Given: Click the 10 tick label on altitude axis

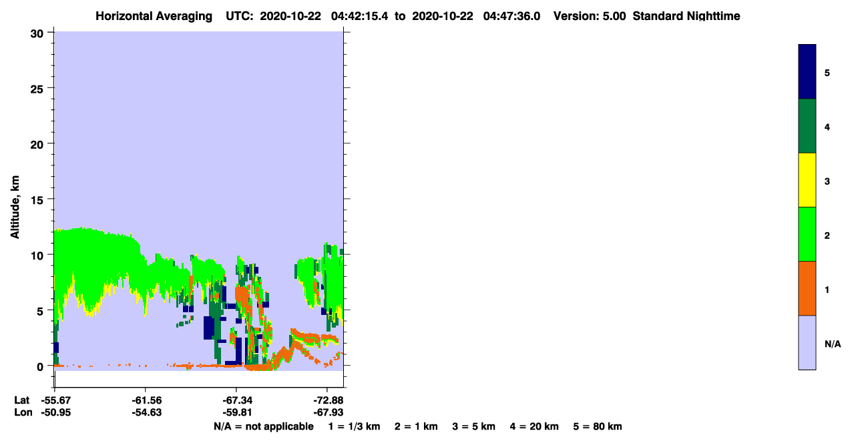Looking at the screenshot, I should click(37, 255).
